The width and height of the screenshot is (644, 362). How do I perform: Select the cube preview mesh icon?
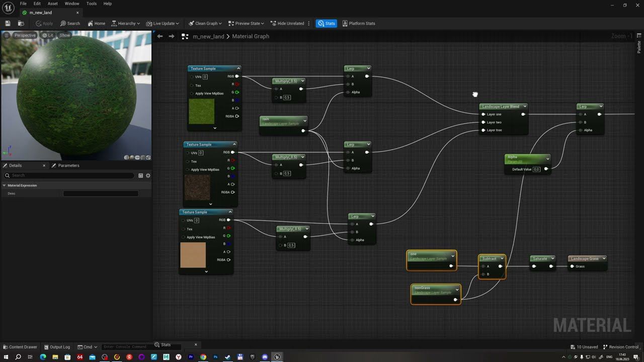pyautogui.click(x=143, y=157)
